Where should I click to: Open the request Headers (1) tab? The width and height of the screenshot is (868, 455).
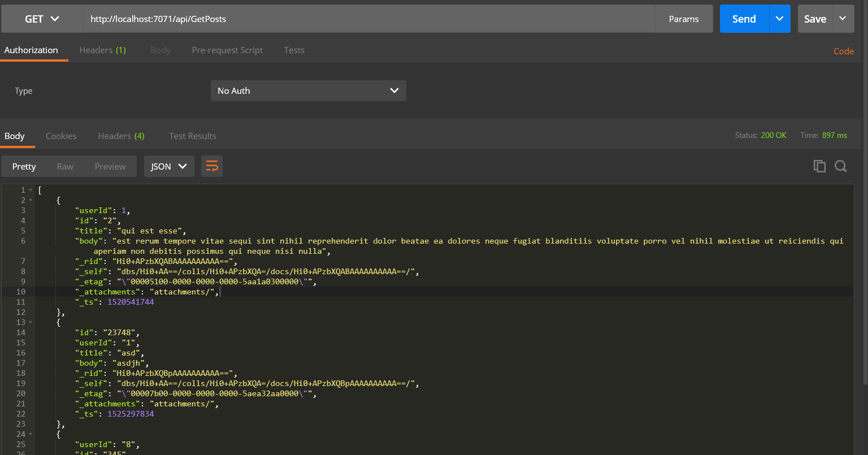[x=103, y=50]
